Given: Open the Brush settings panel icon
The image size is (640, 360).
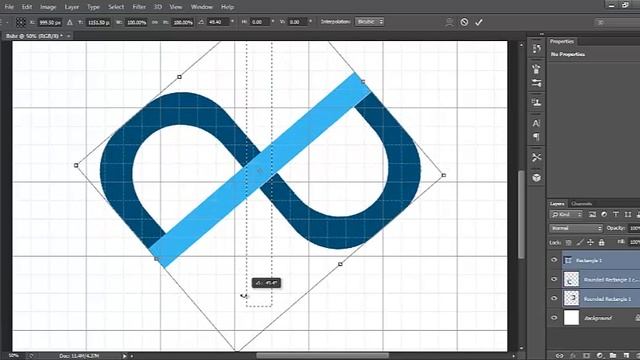Looking at the screenshot, I should pyautogui.click(x=536, y=83).
